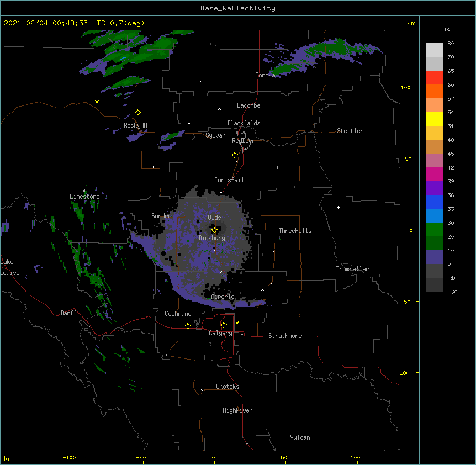Click the -100 tick on bottom km axis
The height and width of the screenshot is (465, 476).
(x=69, y=457)
